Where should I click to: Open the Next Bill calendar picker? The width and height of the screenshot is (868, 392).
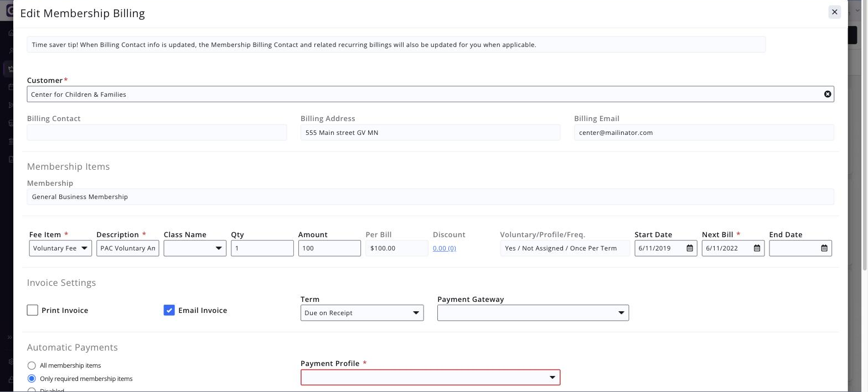click(757, 248)
